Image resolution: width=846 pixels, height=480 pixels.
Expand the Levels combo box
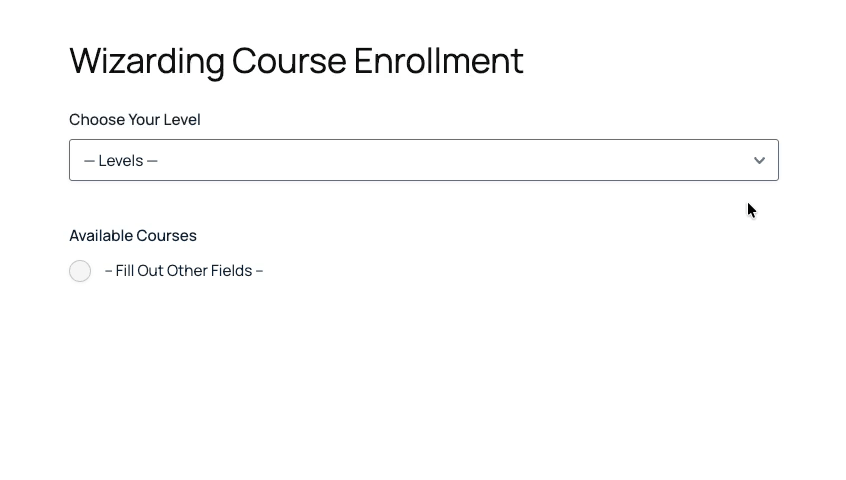[423, 160]
